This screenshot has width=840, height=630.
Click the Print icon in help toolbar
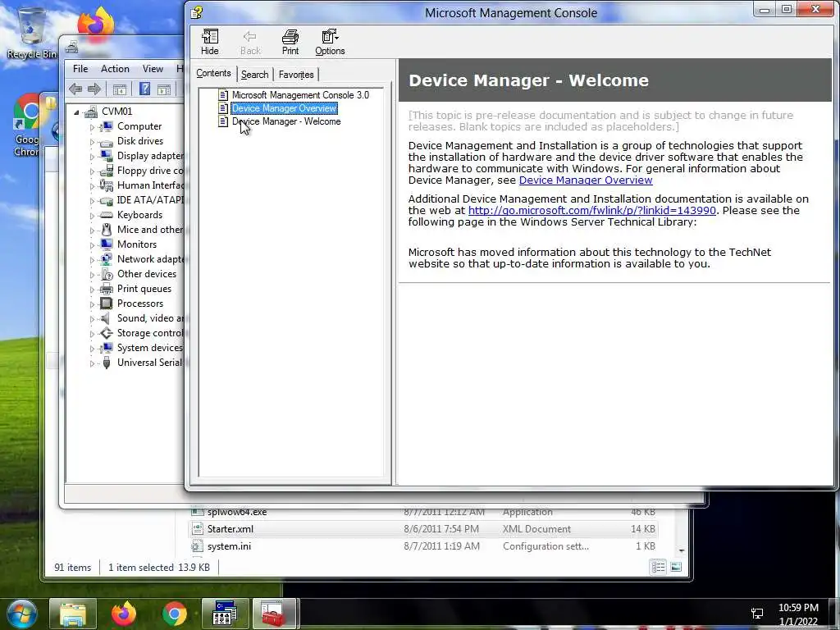pyautogui.click(x=290, y=42)
